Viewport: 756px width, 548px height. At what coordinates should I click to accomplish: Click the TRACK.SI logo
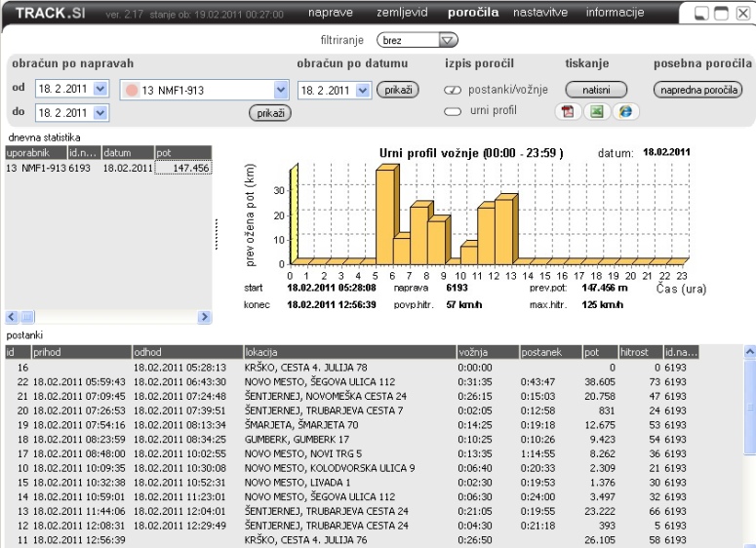[51, 13]
